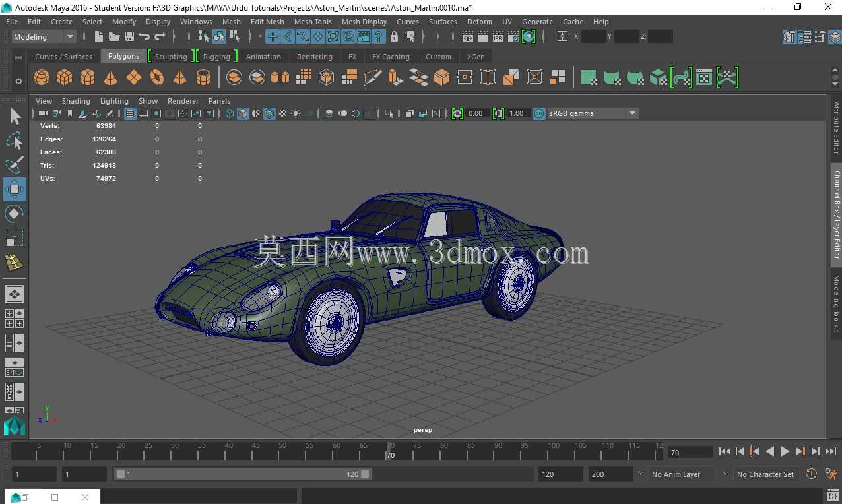842x504 pixels.
Task: Switch to the Rigging shelf tab
Action: (x=216, y=57)
